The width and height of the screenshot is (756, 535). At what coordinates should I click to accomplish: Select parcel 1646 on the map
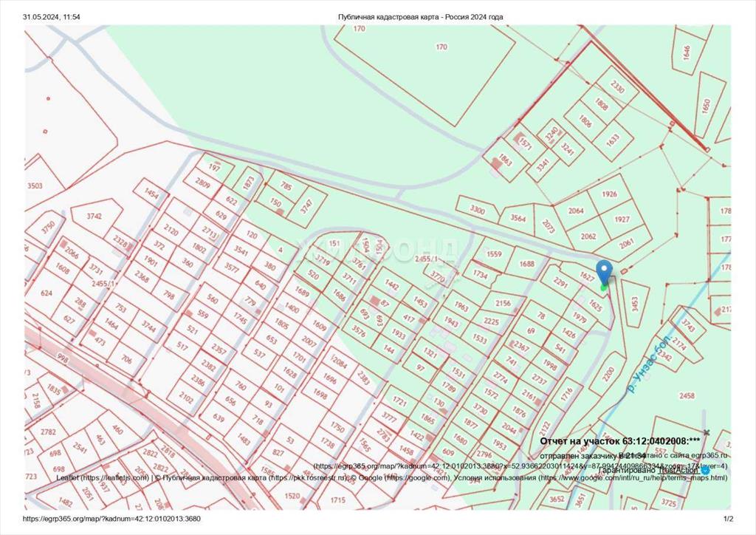[x=687, y=52]
